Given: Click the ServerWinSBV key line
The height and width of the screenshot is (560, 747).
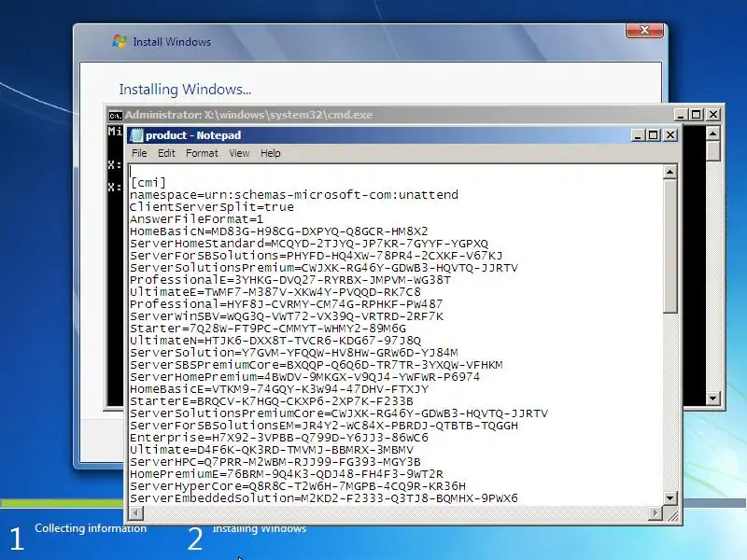Looking at the screenshot, I should 287,316.
